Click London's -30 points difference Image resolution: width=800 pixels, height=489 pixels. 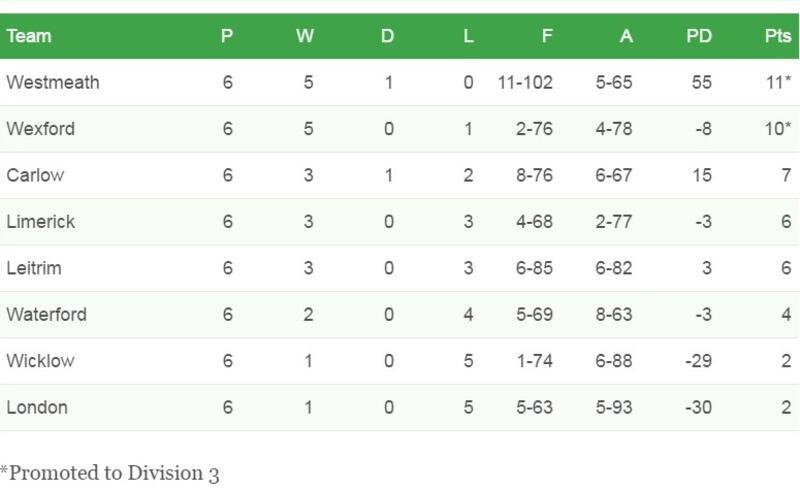click(x=698, y=407)
